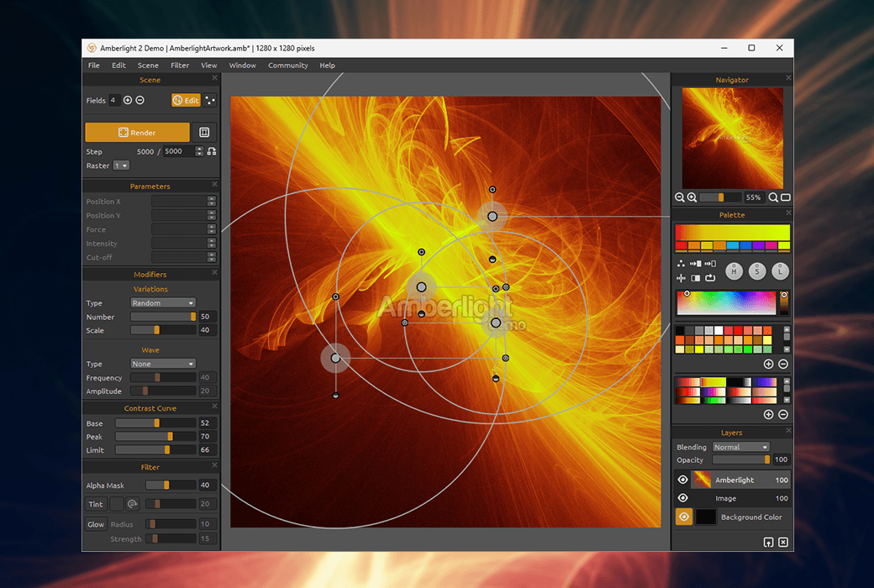
Task: Open the Scene menu
Action: 148,66
